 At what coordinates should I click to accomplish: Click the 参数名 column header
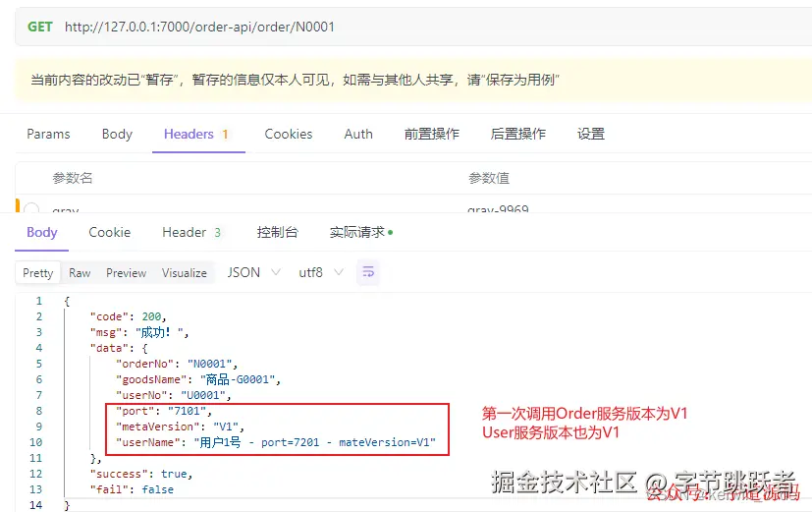[x=72, y=178]
